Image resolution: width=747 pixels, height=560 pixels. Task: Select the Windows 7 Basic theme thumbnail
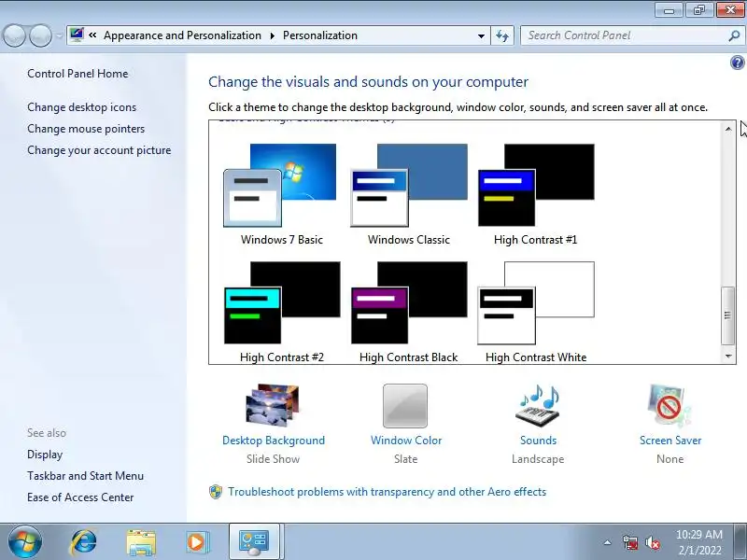(x=280, y=186)
